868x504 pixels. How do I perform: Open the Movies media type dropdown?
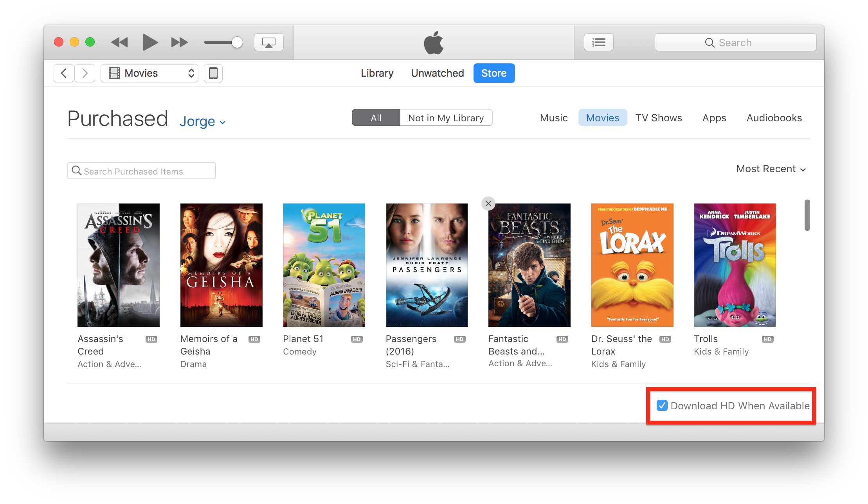coord(149,73)
